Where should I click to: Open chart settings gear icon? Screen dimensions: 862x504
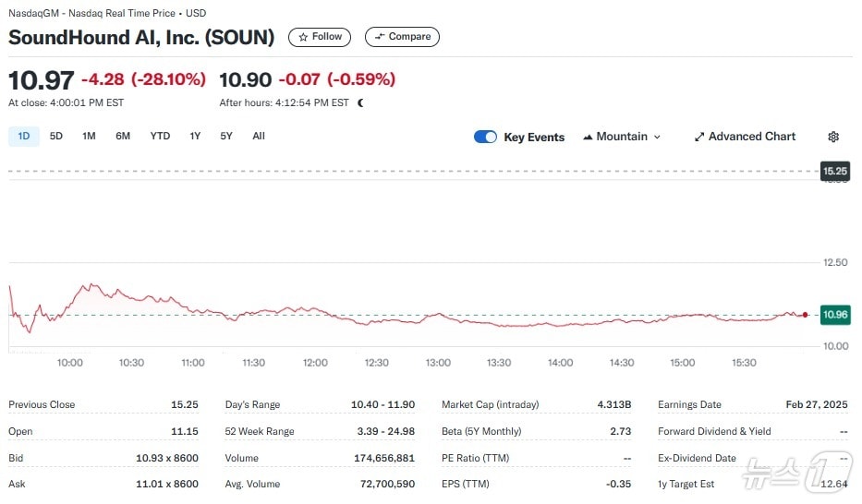833,137
